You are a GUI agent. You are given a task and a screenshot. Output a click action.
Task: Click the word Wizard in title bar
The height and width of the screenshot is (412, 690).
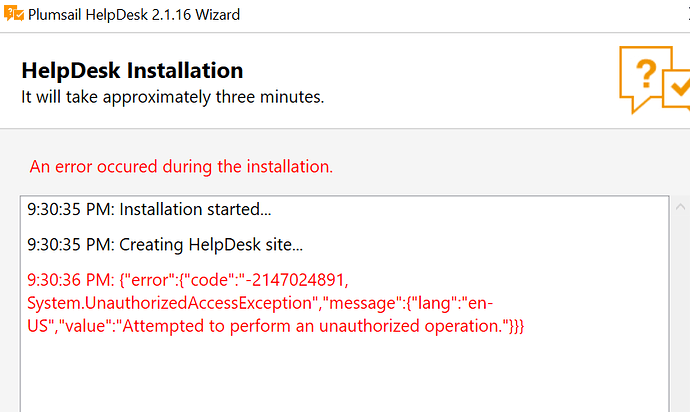click(218, 15)
